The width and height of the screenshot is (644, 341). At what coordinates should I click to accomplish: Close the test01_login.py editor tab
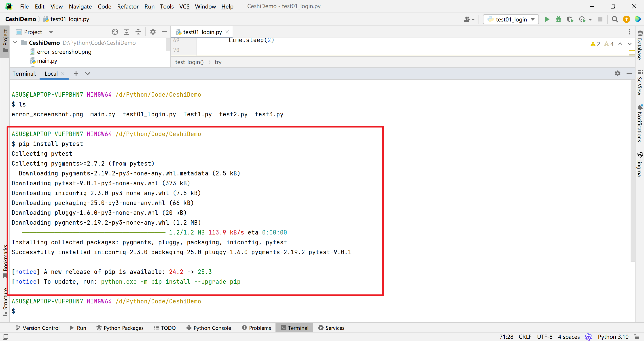227,32
